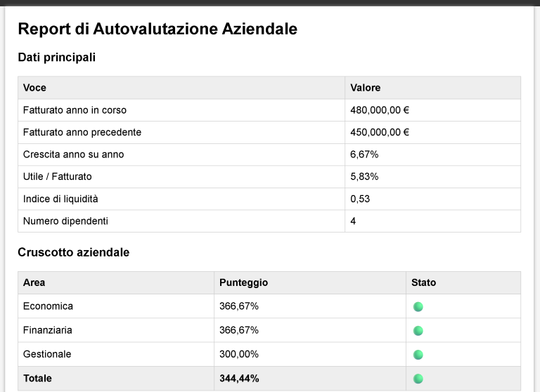Click the Report di Autovalutazione Aziendale title
The image size is (540, 392).
(157, 29)
